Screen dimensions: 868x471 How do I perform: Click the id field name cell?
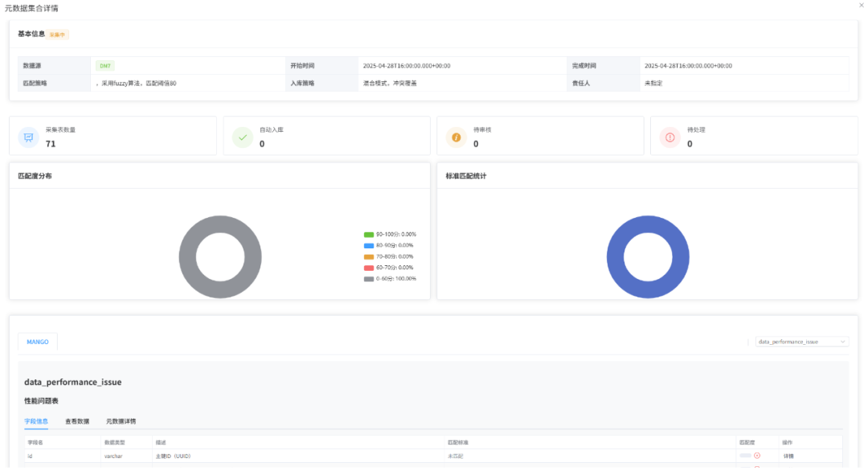pyautogui.click(x=30, y=456)
